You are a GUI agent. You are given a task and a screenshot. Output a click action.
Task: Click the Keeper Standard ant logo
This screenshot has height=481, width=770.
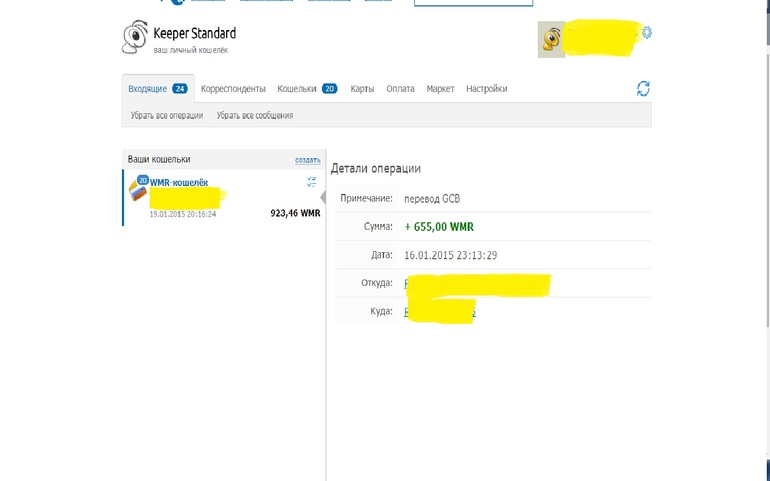pyautogui.click(x=134, y=38)
